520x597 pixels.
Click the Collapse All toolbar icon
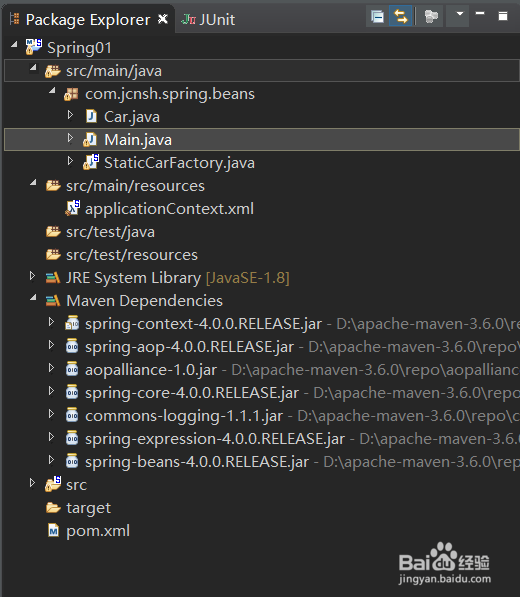[x=377, y=16]
